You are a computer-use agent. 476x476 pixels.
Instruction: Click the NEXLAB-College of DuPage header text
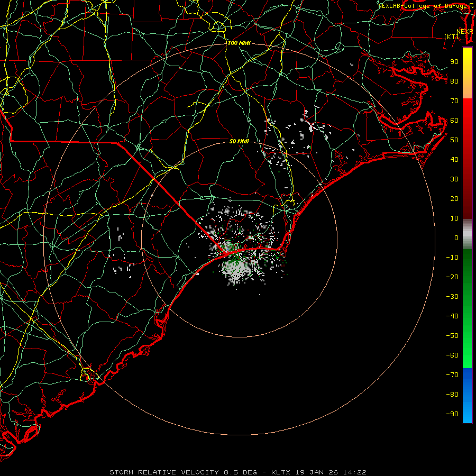tap(423, 6)
